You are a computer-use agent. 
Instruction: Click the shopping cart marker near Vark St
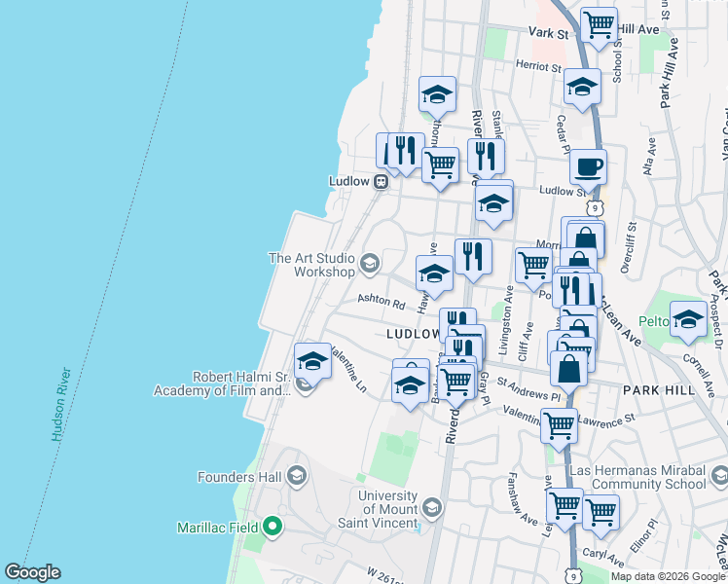point(599,26)
